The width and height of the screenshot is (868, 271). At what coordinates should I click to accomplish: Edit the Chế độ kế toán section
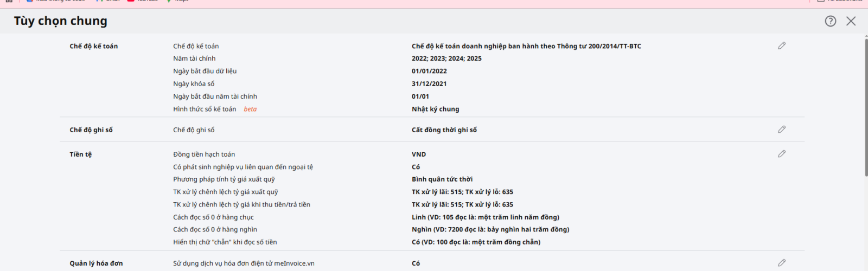click(x=782, y=46)
